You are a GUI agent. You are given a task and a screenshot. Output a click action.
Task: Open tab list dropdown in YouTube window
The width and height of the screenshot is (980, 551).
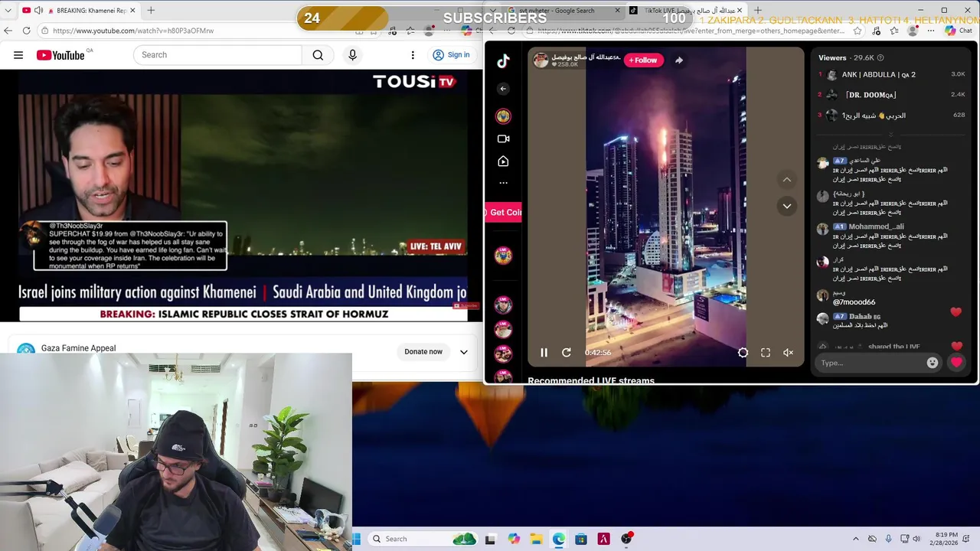point(8,11)
